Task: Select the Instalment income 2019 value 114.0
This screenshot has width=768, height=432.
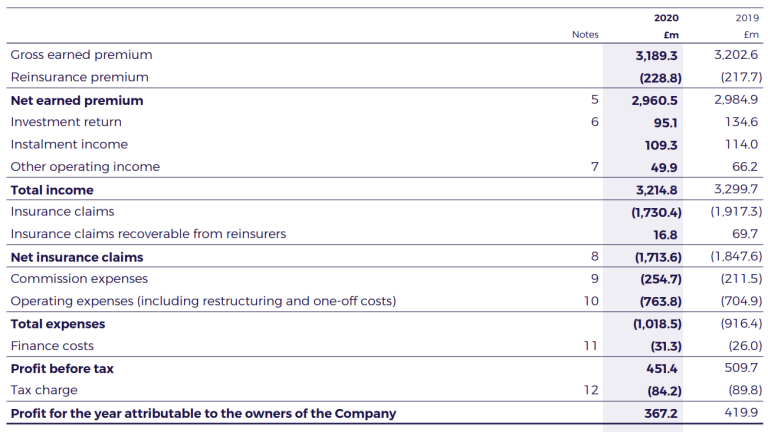Action: tap(741, 145)
